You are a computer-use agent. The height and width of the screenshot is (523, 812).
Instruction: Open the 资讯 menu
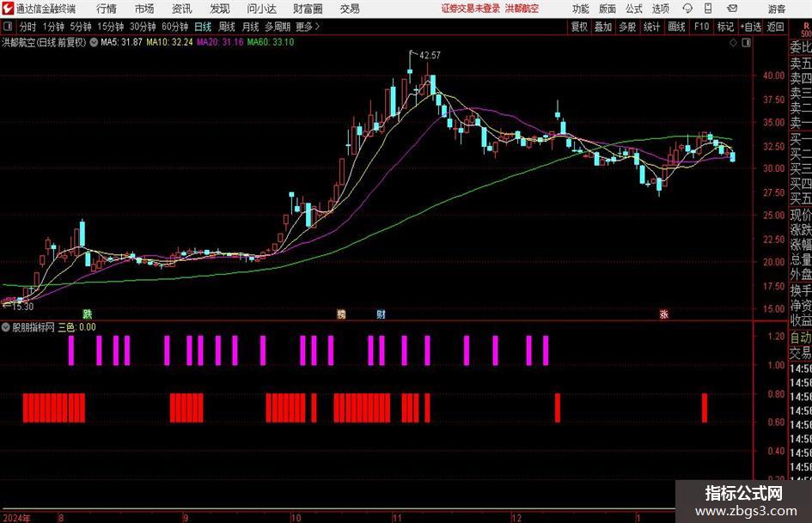coord(182,9)
